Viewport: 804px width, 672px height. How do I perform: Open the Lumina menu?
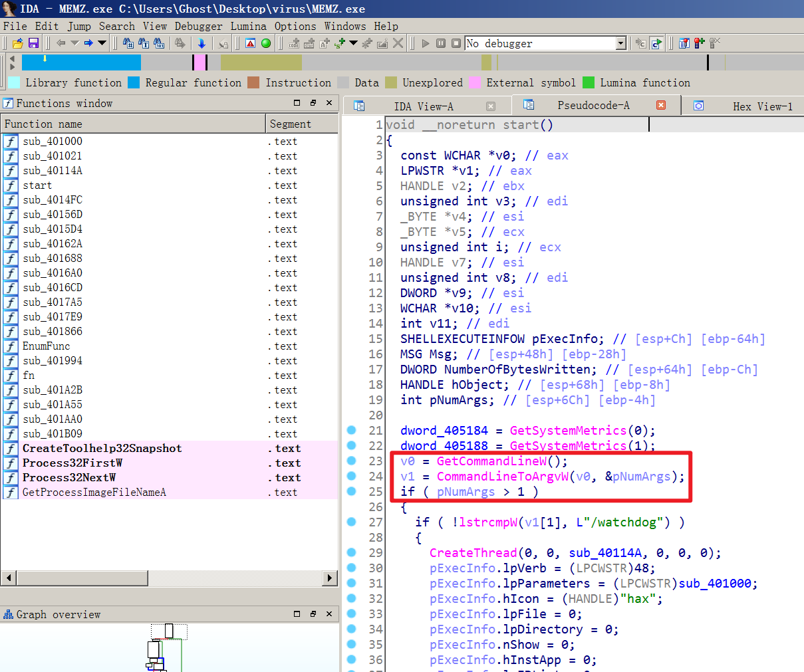(x=248, y=26)
